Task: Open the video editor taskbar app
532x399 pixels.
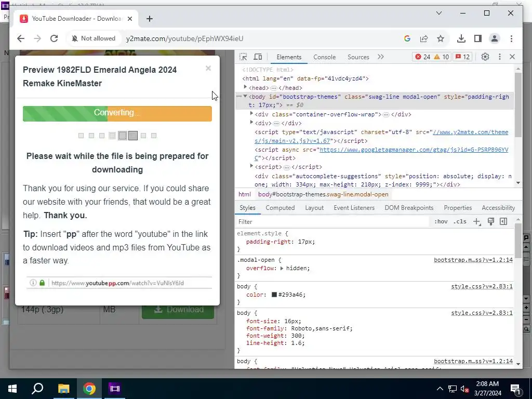Action: click(x=115, y=389)
